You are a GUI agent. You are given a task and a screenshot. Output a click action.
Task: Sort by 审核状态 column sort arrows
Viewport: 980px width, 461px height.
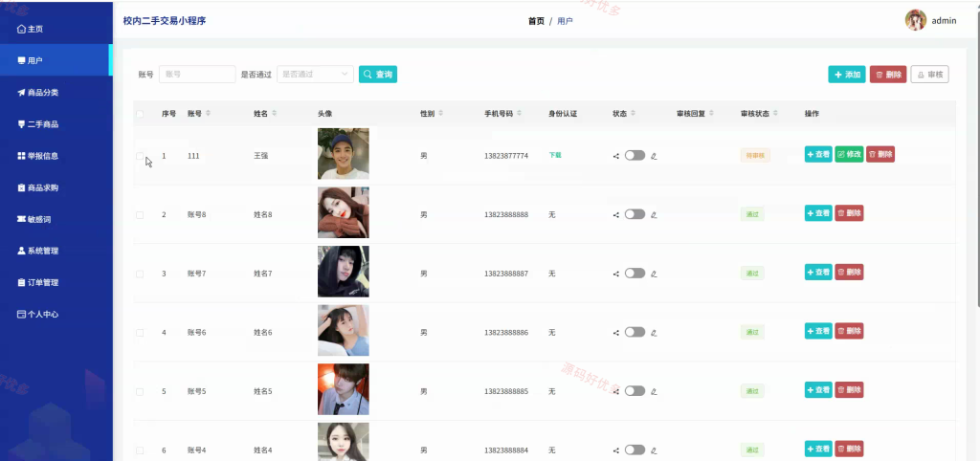click(x=775, y=114)
